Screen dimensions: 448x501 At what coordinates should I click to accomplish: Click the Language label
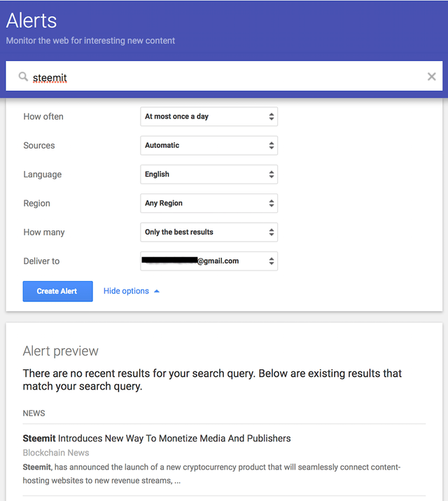43,174
